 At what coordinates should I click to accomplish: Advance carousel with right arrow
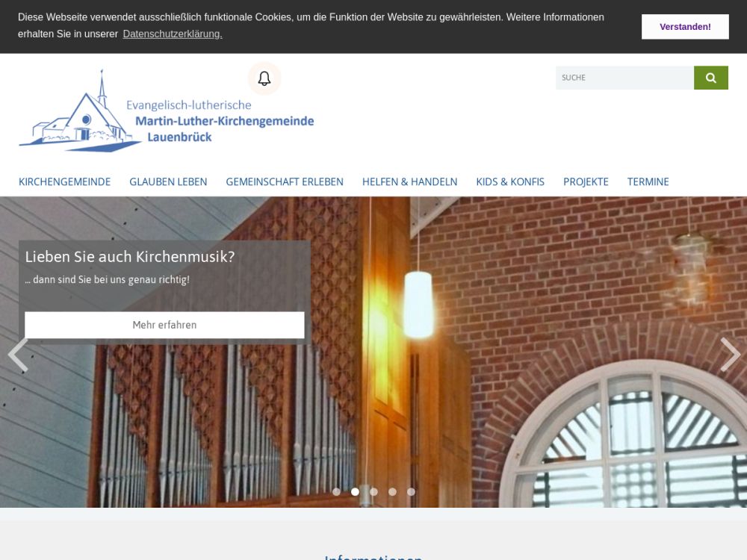(729, 355)
